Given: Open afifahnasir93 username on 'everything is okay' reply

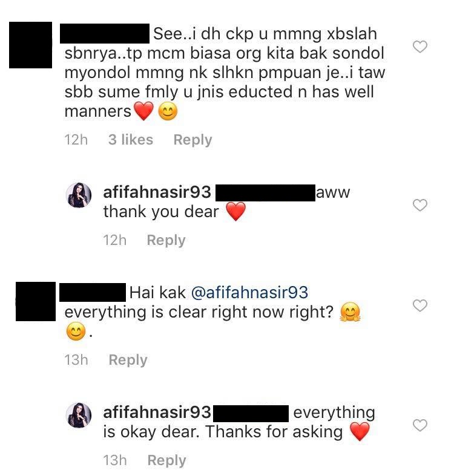Looking at the screenshot, I should pos(157,412).
